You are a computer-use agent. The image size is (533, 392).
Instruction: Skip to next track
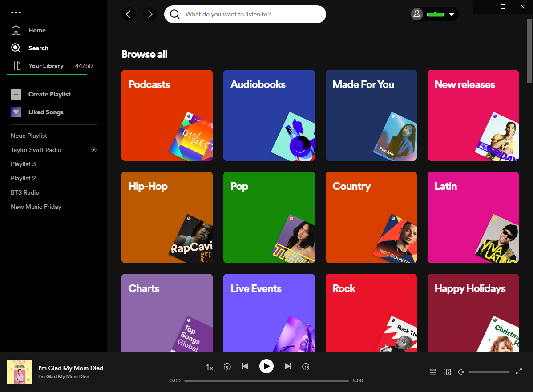click(288, 366)
